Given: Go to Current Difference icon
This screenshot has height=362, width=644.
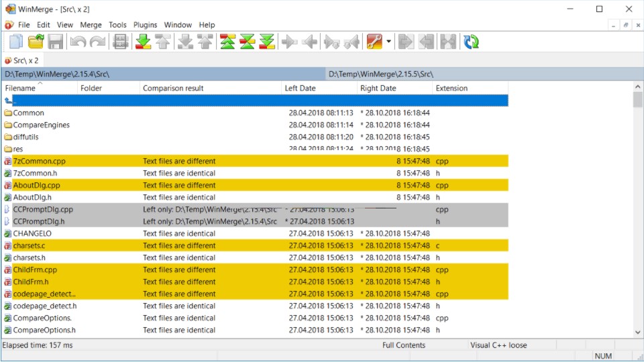Looking at the screenshot, I should click(x=248, y=42).
